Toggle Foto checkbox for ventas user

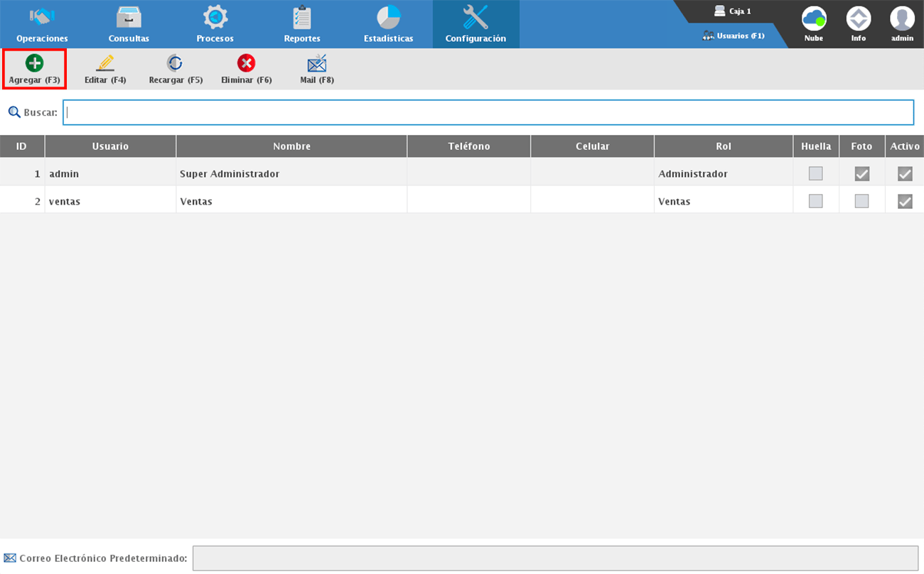pos(861,201)
